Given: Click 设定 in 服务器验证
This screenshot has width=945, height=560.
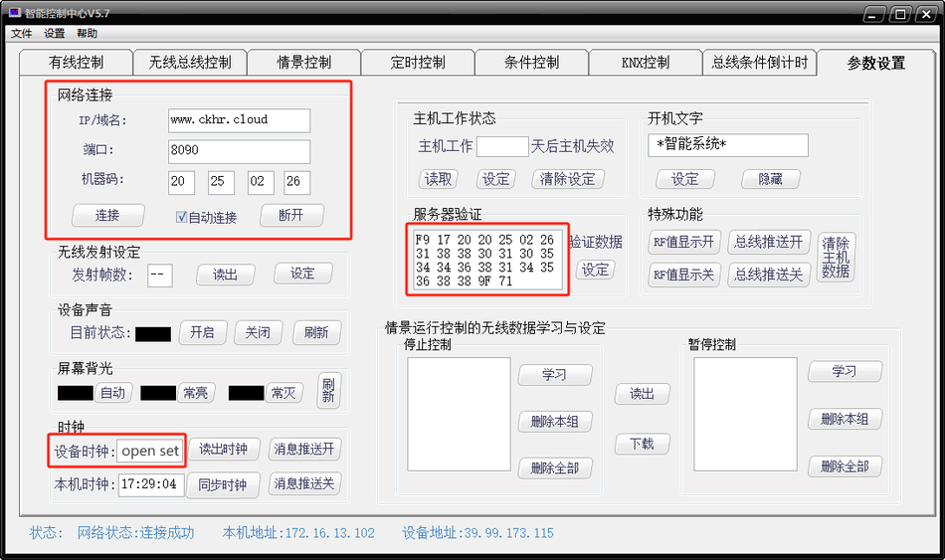Looking at the screenshot, I should 596,271.
